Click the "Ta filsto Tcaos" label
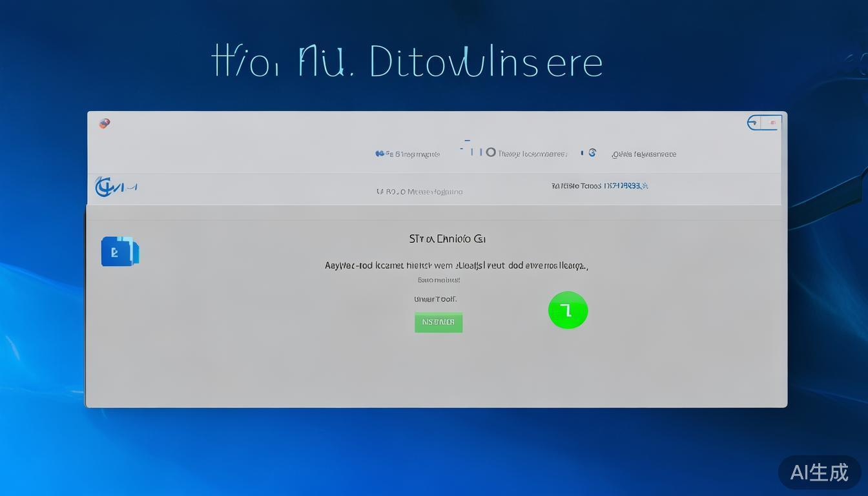Screen dimensions: 868x496 576,186
